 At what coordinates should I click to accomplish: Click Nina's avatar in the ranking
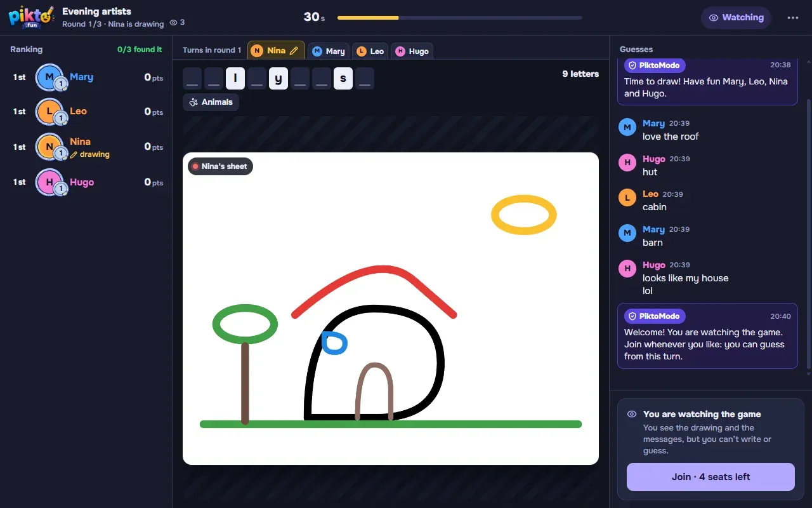coord(49,147)
